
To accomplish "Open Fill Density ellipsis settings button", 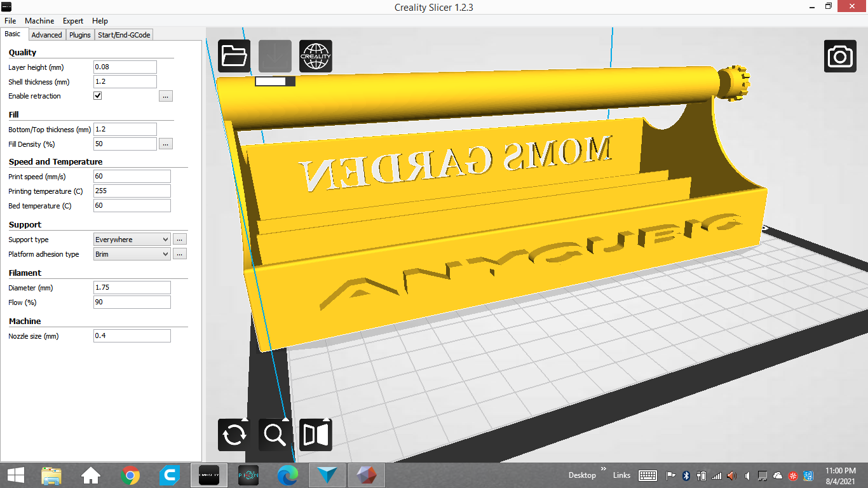I will (x=166, y=144).
